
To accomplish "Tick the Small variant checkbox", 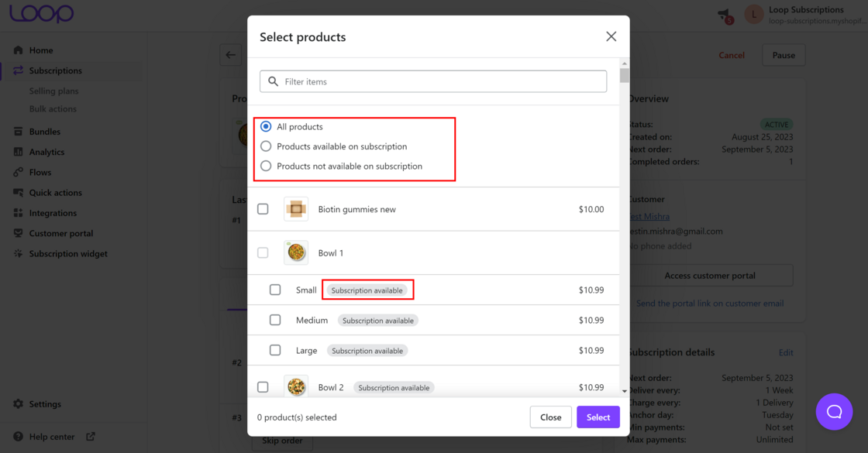I will [275, 290].
